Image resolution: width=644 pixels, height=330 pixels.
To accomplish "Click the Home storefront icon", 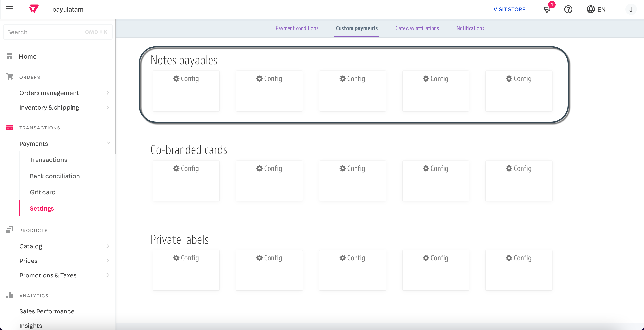I will (9, 56).
